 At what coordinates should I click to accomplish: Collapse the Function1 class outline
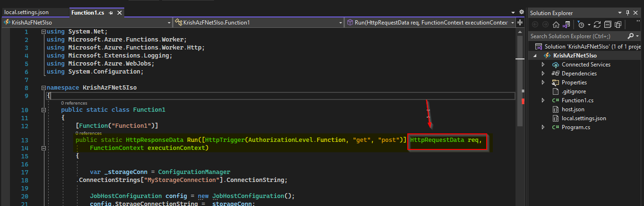43,110
